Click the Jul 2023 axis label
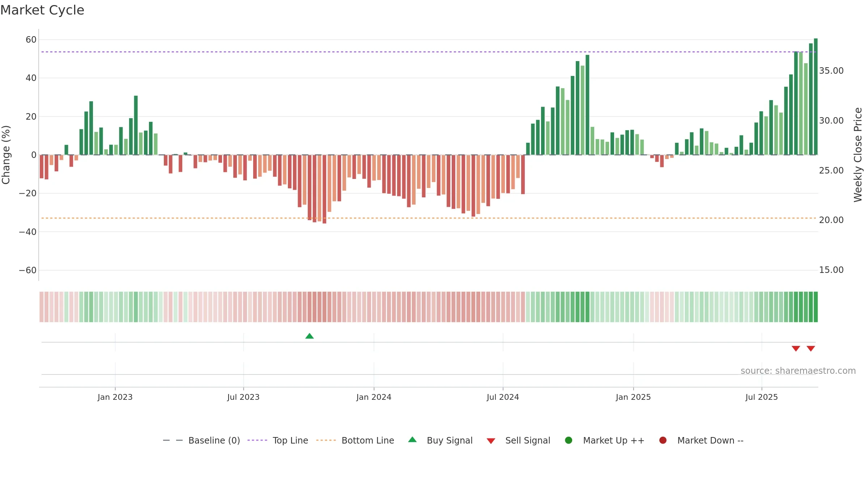 [x=243, y=397]
